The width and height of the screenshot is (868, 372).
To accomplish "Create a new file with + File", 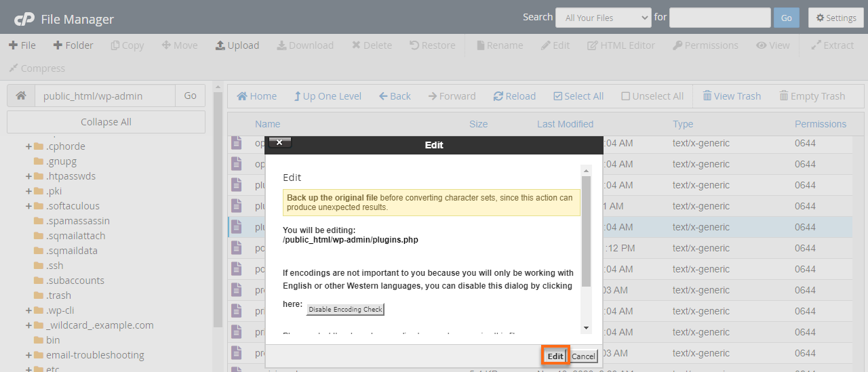I will pyautogui.click(x=22, y=45).
